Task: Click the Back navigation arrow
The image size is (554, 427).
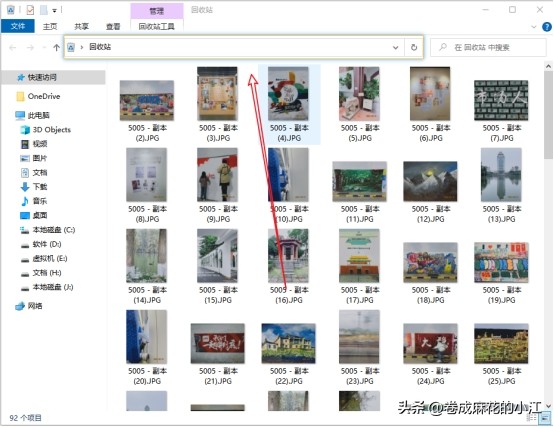Action: point(13,47)
